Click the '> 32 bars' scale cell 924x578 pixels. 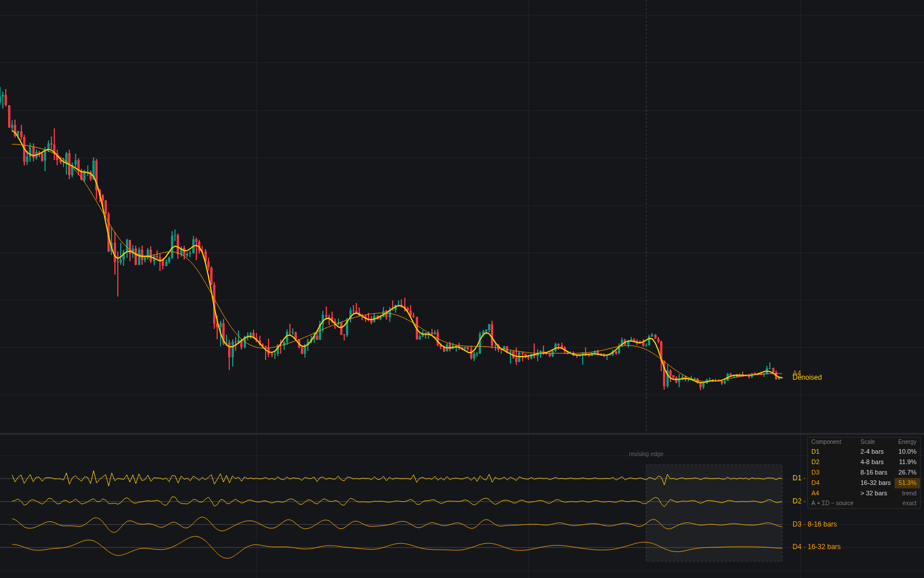pyautogui.click(x=874, y=493)
